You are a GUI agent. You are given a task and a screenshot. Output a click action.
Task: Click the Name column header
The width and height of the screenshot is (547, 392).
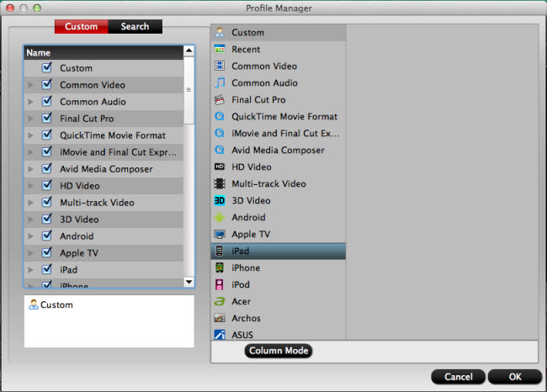pyautogui.click(x=104, y=53)
